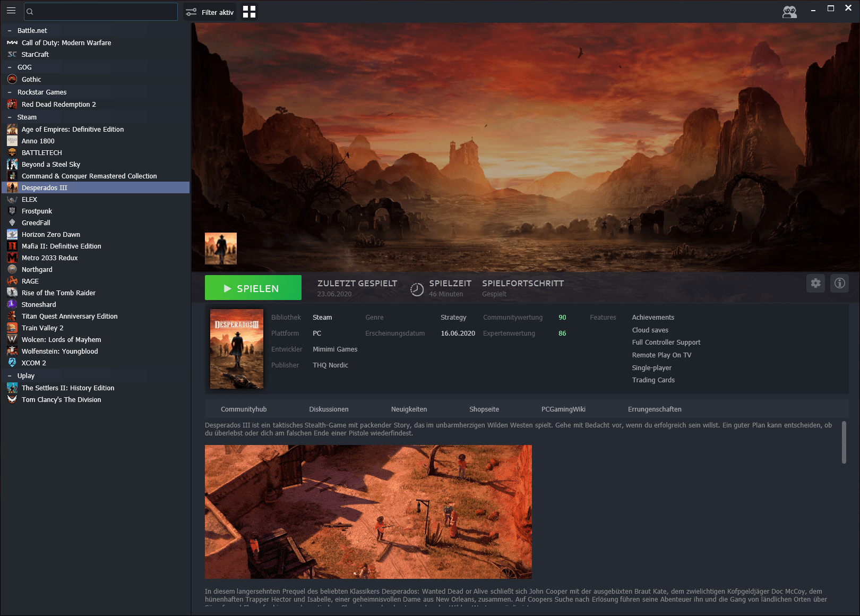860x616 pixels.
Task: Open the hamburger main menu
Action: coord(11,11)
